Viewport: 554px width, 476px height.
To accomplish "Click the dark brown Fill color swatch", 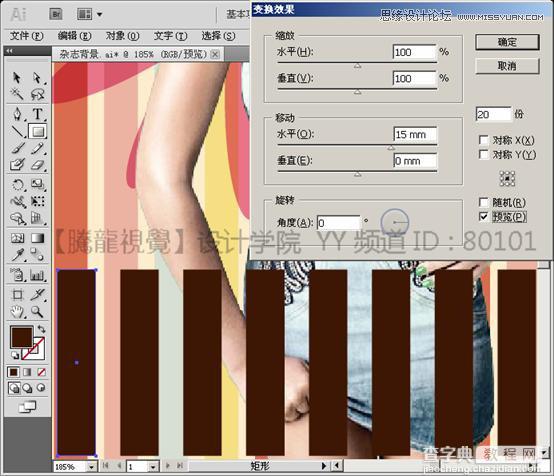I will pos(22,337).
